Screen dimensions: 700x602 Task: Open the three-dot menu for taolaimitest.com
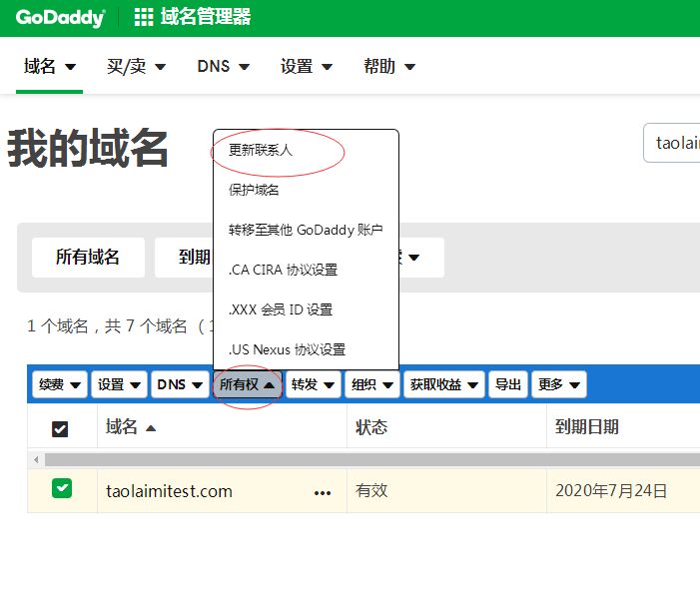coord(323,492)
